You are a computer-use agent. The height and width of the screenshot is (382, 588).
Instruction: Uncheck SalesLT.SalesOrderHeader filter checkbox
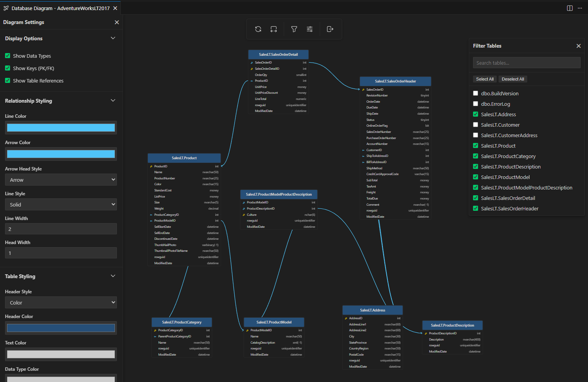(x=476, y=208)
